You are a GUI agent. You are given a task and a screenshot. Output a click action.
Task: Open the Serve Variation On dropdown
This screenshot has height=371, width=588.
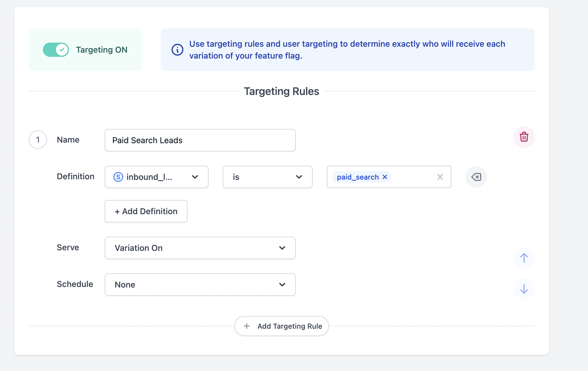pos(200,248)
